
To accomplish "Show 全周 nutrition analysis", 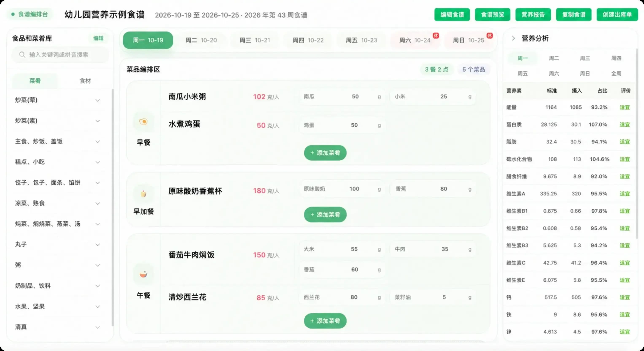I will [616, 74].
